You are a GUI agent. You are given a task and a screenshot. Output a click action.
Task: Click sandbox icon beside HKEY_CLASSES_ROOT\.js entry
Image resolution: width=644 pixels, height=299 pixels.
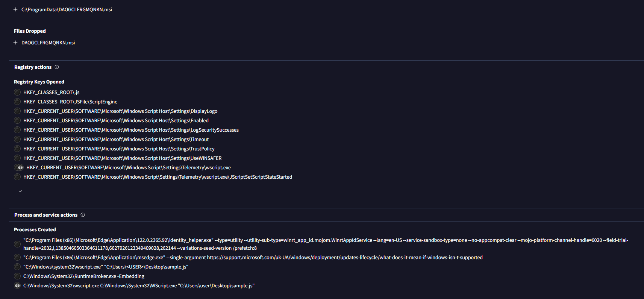point(17,92)
